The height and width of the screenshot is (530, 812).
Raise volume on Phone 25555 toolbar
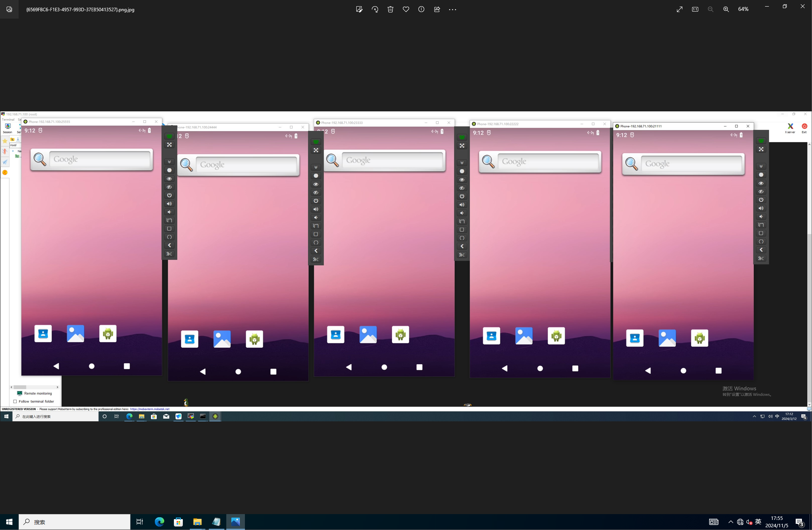[x=169, y=204]
